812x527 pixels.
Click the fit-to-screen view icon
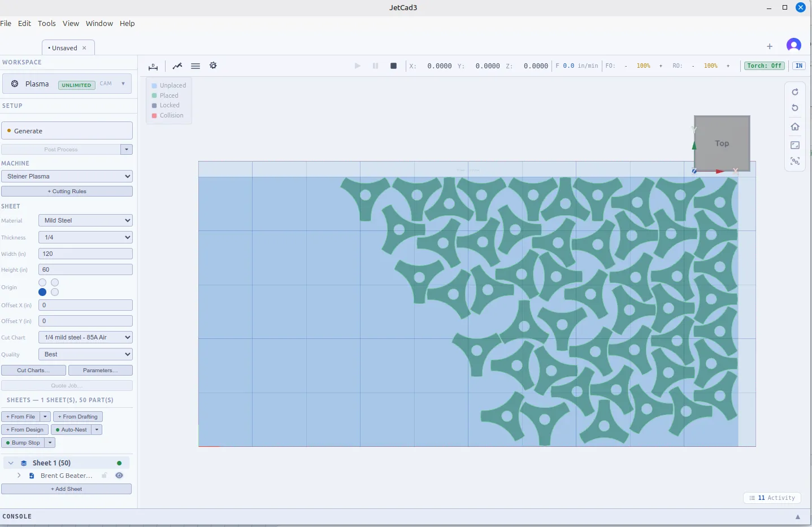click(795, 145)
